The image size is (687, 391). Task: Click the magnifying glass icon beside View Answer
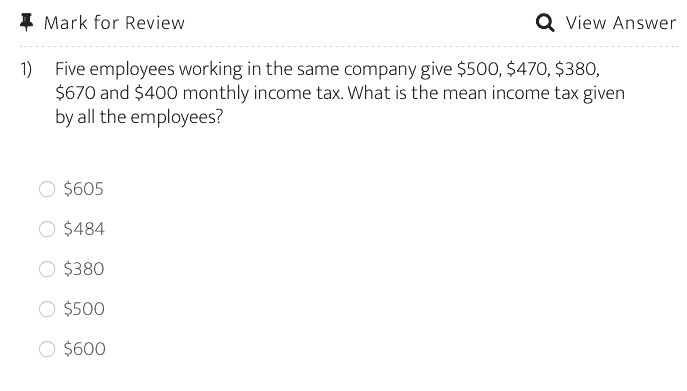click(545, 23)
